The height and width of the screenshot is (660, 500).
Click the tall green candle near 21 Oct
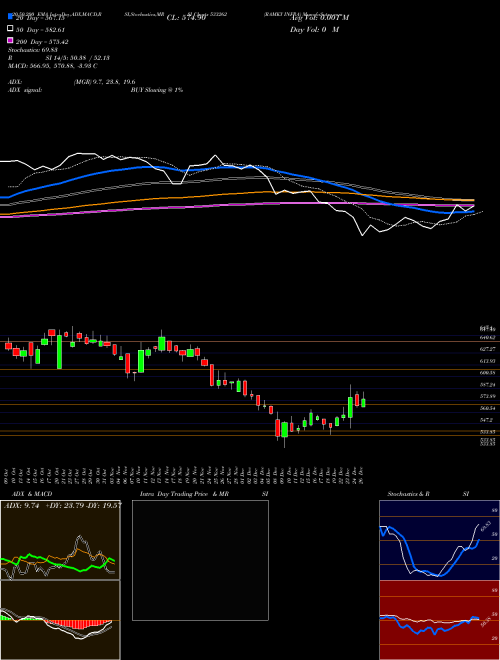pos(59,352)
